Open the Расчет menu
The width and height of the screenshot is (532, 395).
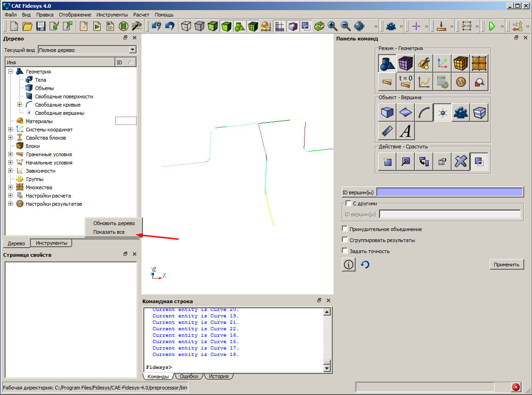tap(141, 15)
